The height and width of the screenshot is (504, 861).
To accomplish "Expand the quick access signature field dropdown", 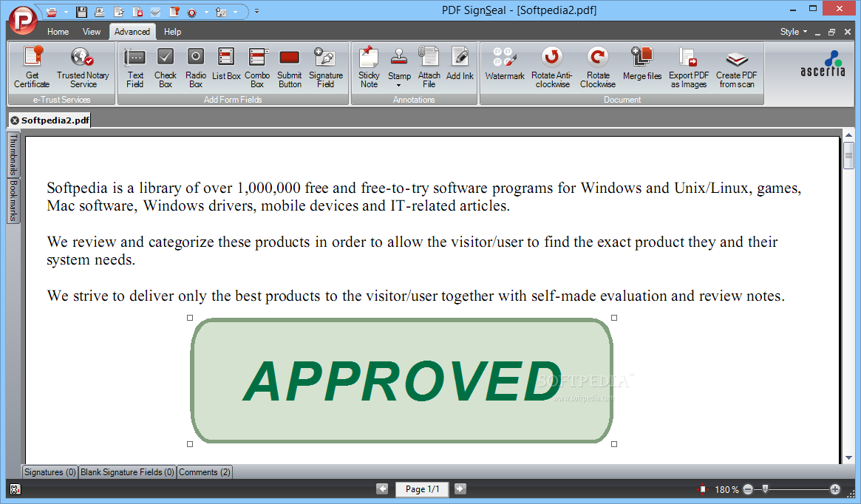I will pos(236,12).
